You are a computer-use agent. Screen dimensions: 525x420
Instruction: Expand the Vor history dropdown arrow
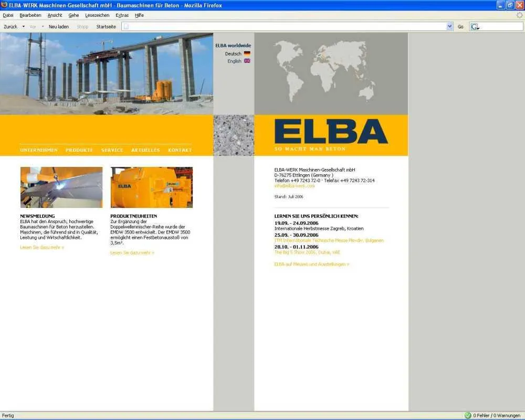pos(43,26)
